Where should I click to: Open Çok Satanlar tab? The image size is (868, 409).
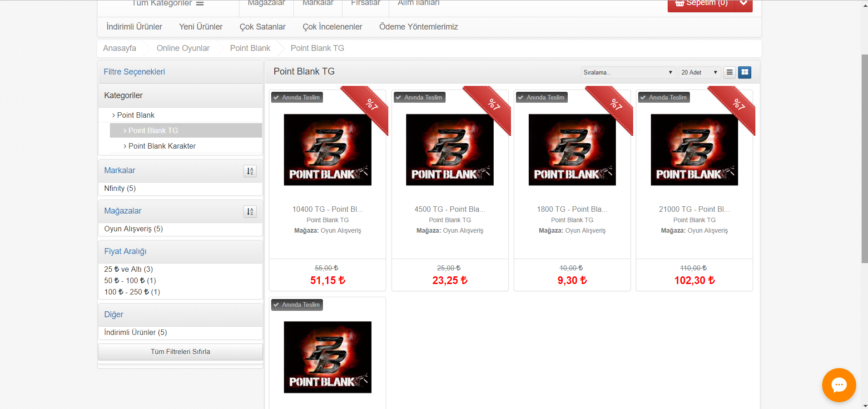tap(263, 27)
